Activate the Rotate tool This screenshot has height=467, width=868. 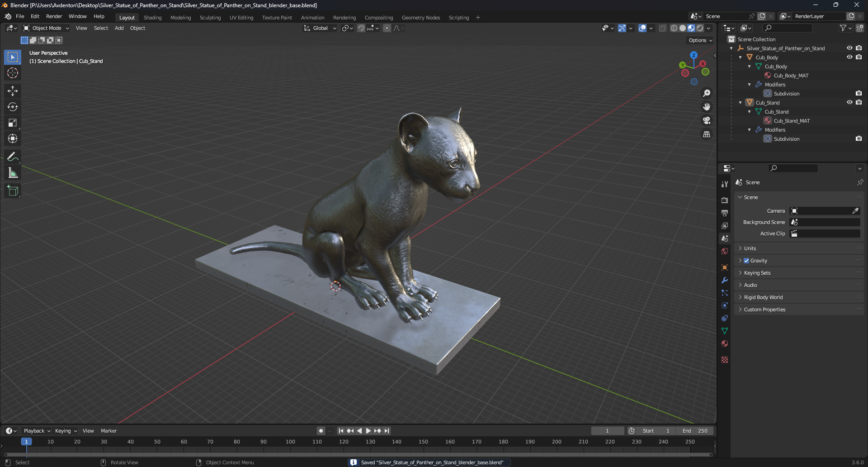pyautogui.click(x=13, y=107)
